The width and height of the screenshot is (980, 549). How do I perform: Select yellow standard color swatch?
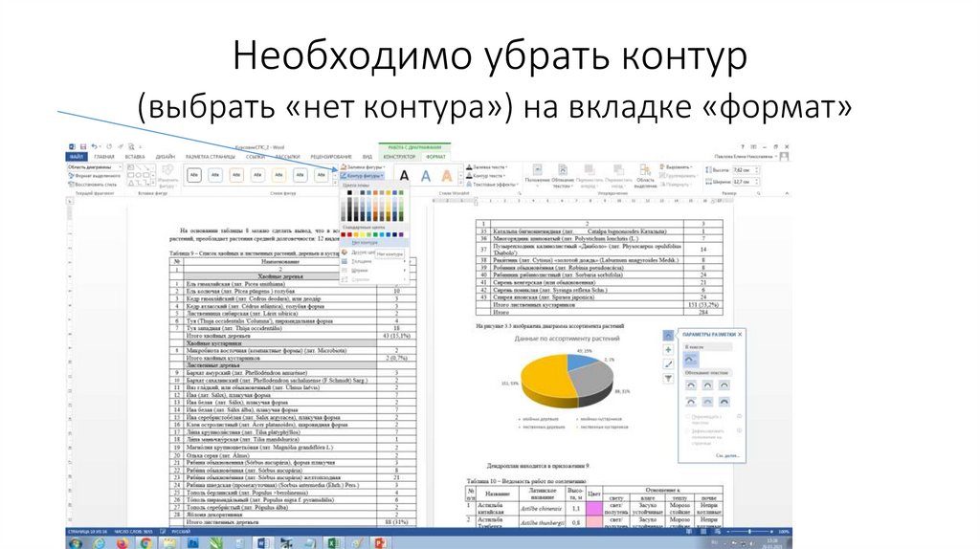click(363, 235)
